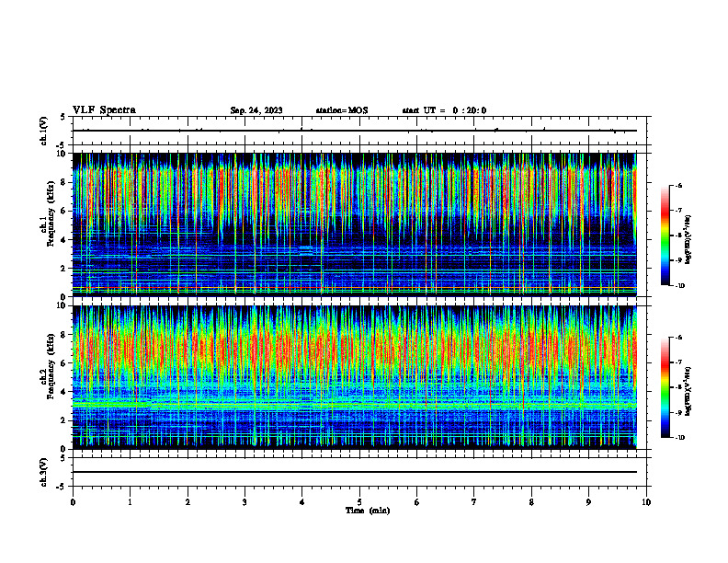Click time axis tick label 3
Viewport: 728px width, 563px height.
point(245,502)
